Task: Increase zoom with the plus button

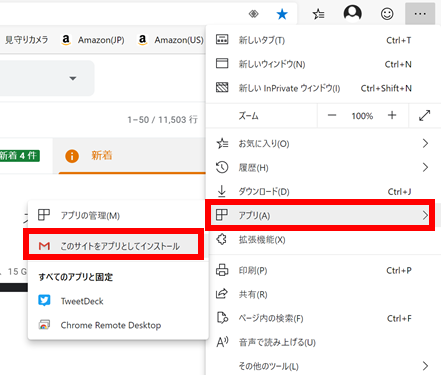Action: pyautogui.click(x=392, y=115)
